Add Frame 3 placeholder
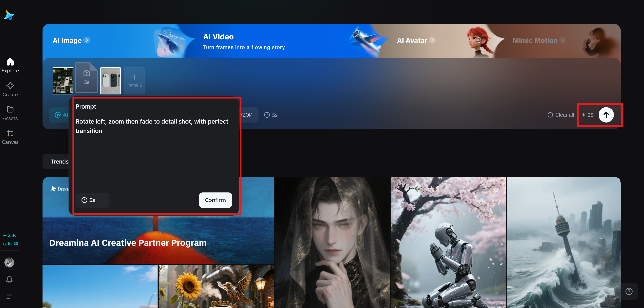 click(x=134, y=80)
